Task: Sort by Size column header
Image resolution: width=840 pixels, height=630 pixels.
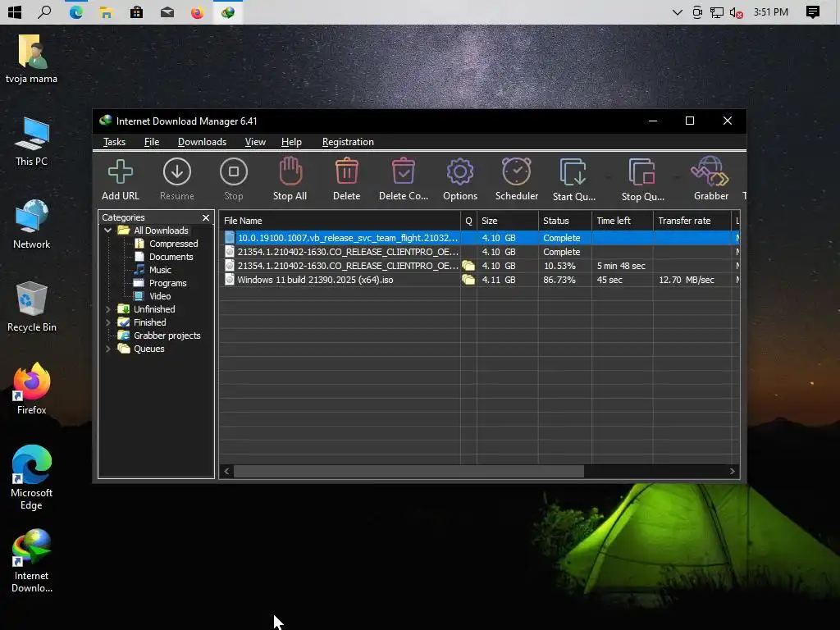Action: (x=507, y=221)
